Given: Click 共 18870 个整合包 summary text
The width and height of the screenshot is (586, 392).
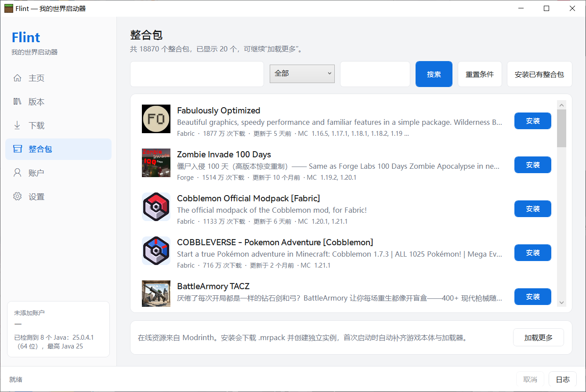Looking at the screenshot, I should [x=217, y=49].
